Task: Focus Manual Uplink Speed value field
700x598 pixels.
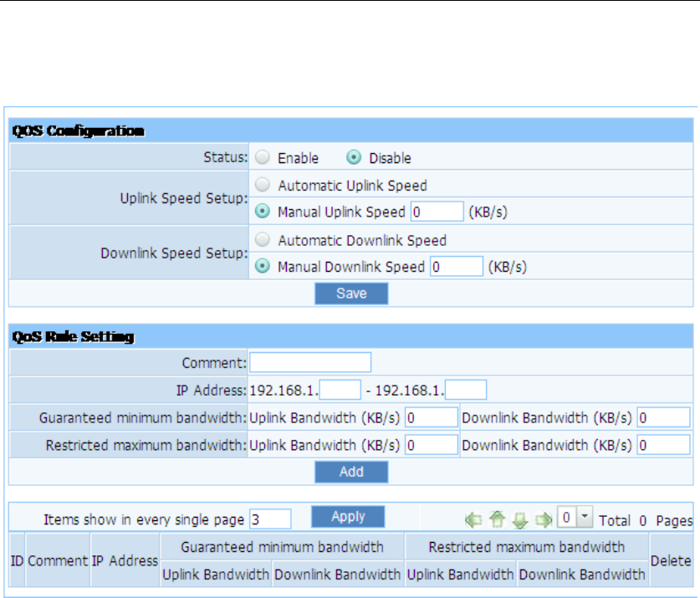Action: (437, 212)
